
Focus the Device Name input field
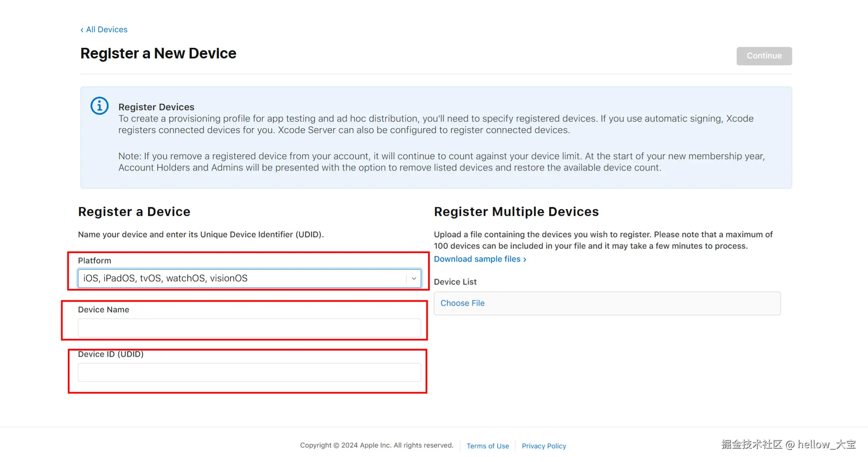[249, 328]
